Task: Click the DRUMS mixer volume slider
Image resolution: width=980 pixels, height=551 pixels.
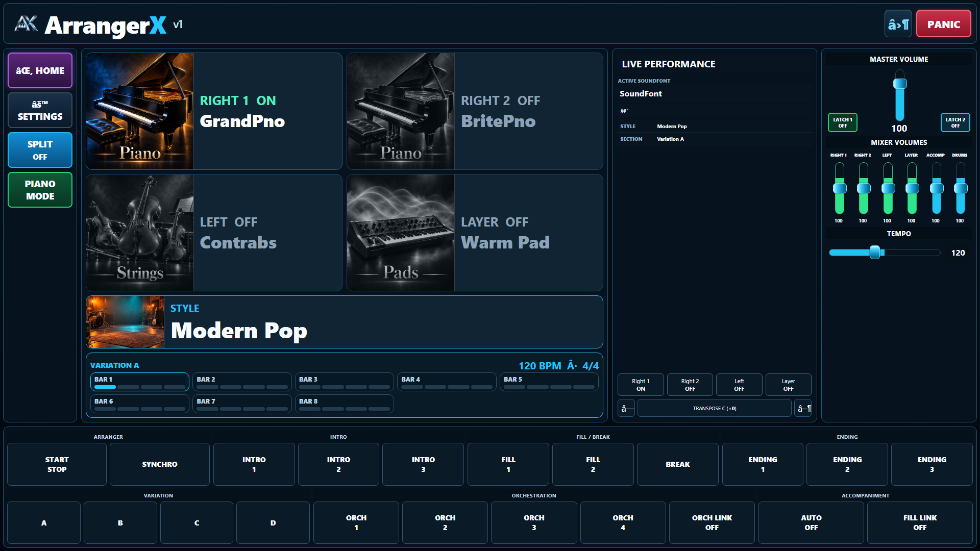Action: coord(960,188)
